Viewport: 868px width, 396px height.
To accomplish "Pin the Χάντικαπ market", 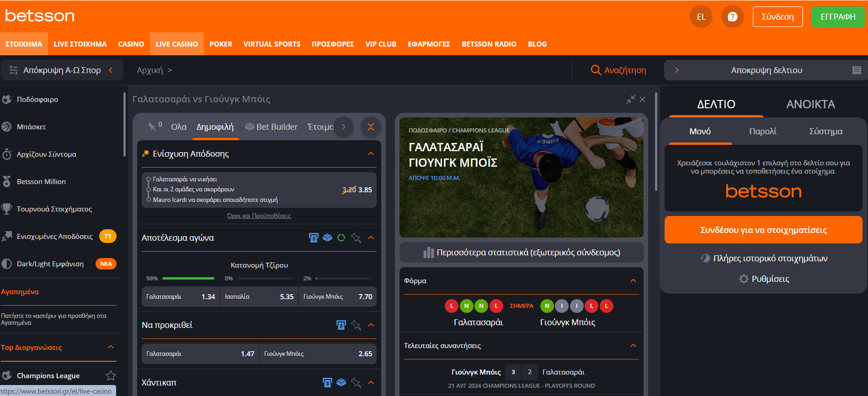I will click(356, 382).
